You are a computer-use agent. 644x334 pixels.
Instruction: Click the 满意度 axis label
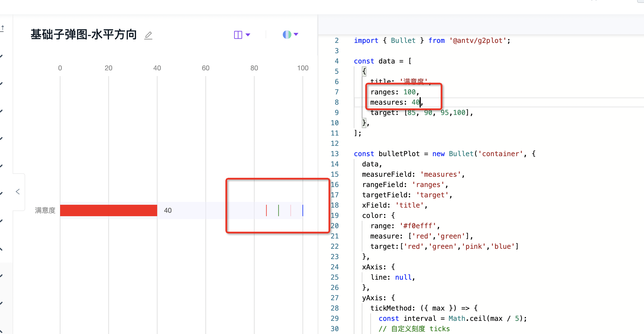pos(45,210)
